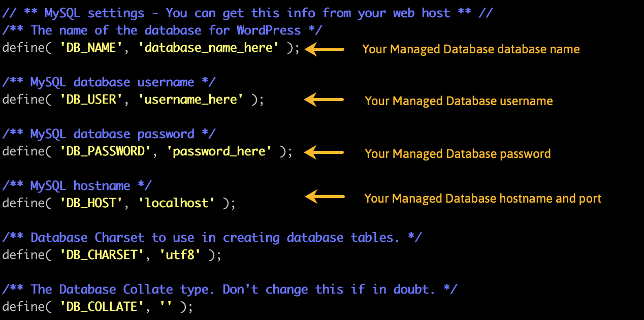Click the 'DB_HOST' constant string
The height and width of the screenshot is (320, 644).
91,203
